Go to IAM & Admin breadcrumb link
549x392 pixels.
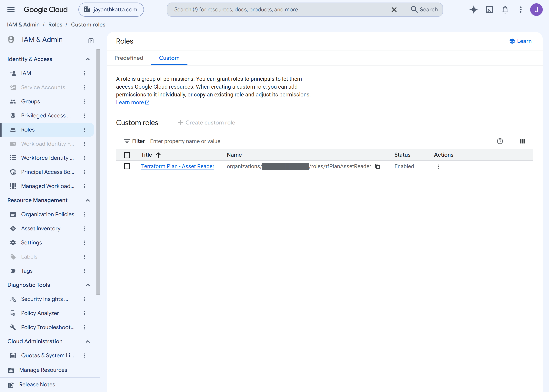[x=23, y=25]
